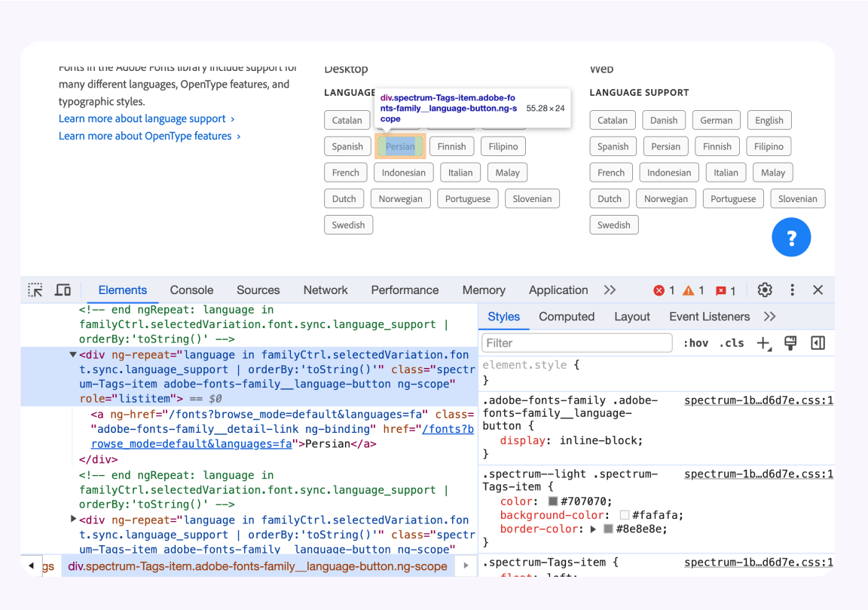The image size is (868, 610).
Task: Select the inspect element picker icon
Action: (x=34, y=290)
